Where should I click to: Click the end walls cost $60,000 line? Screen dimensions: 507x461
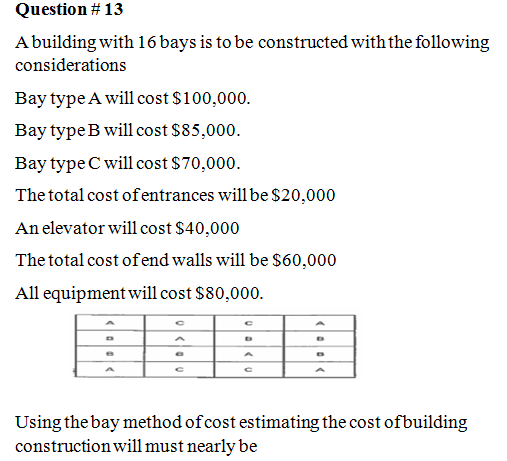click(176, 260)
